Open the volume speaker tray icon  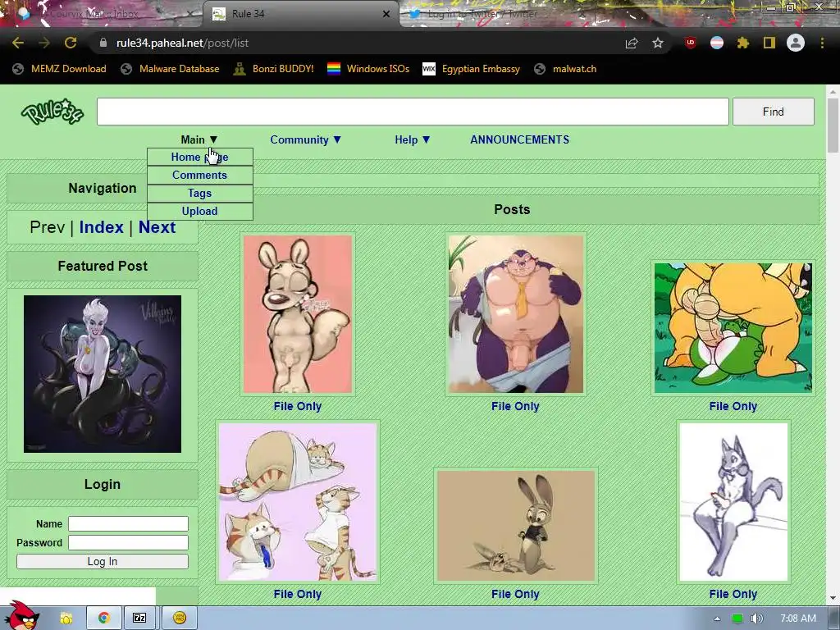tap(756, 619)
